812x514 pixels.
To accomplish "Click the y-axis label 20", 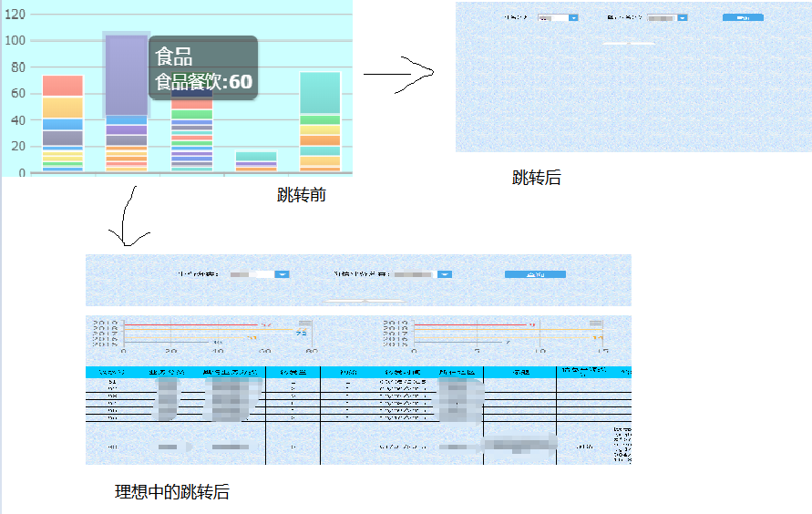I will 17,146.
